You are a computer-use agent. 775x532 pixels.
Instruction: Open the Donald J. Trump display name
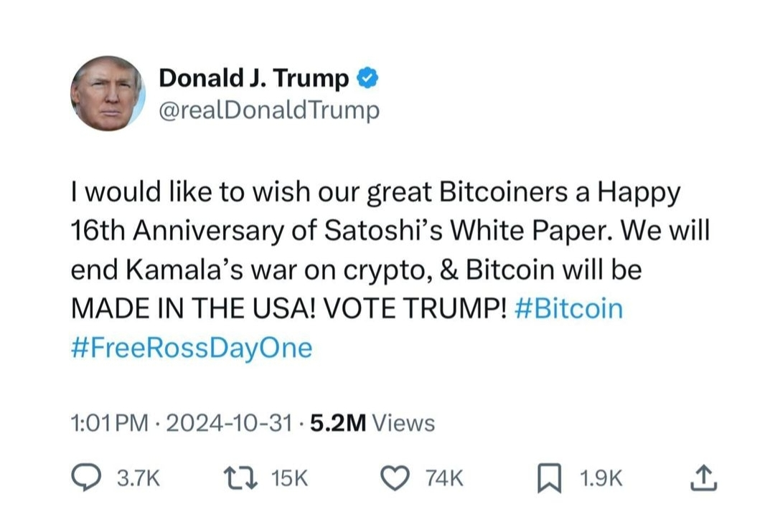pyautogui.click(x=254, y=78)
